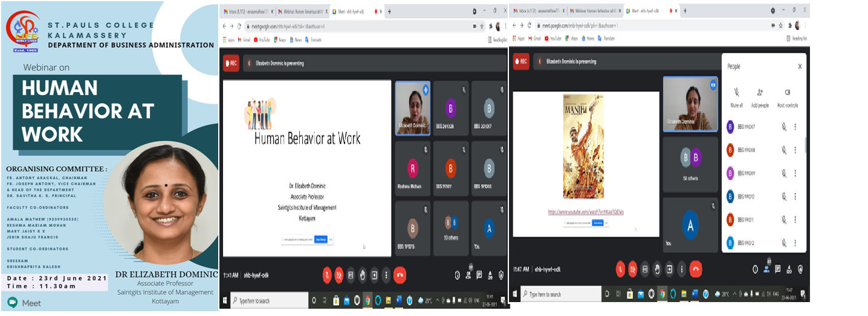The width and height of the screenshot is (868, 316).
Task: Turn on microphone in right Meet window
Action: [x=620, y=268]
